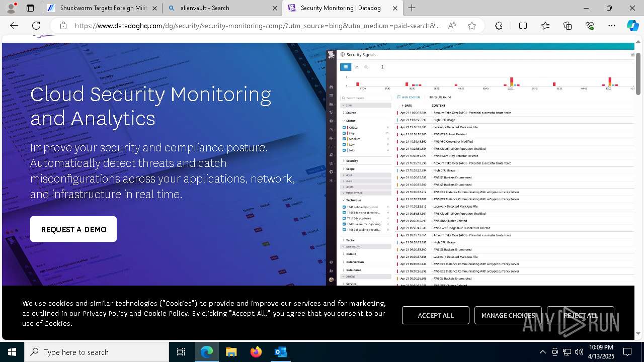Image resolution: width=644 pixels, height=362 pixels.
Task: Click the Windows taskbar search box
Action: [x=97, y=352]
